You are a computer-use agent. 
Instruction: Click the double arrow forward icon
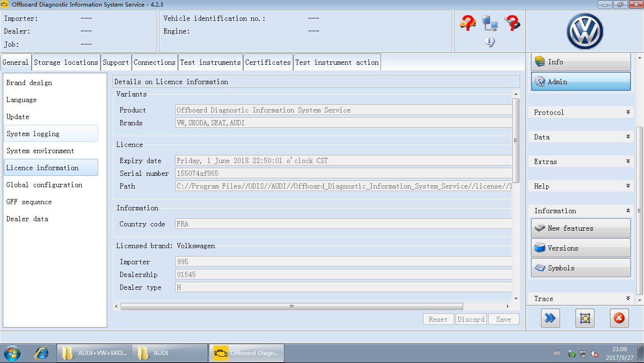(550, 318)
